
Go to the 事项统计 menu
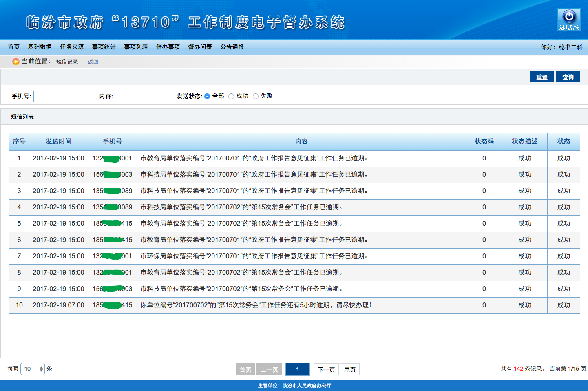point(104,47)
